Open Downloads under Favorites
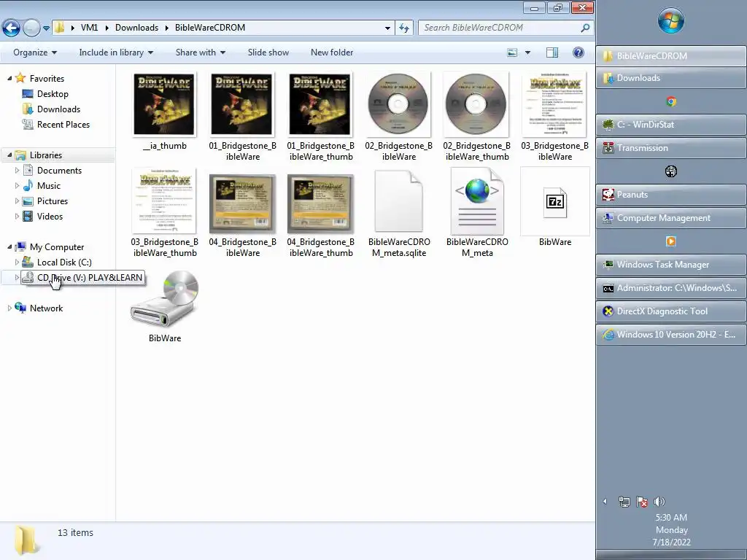747x560 pixels. (58, 109)
